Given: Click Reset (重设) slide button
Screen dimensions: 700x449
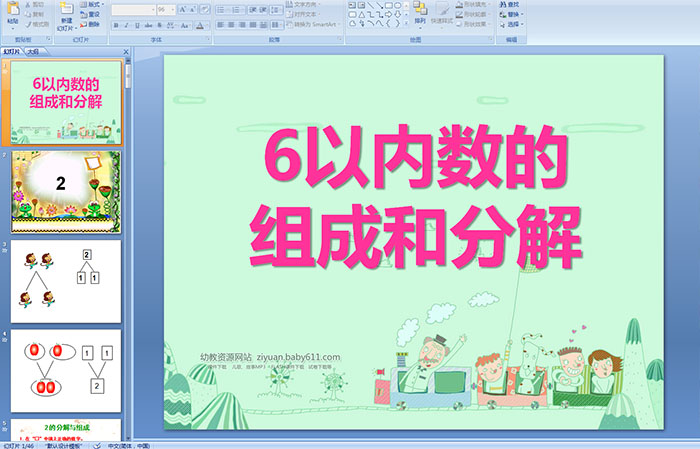Looking at the screenshot, I should 90,14.
